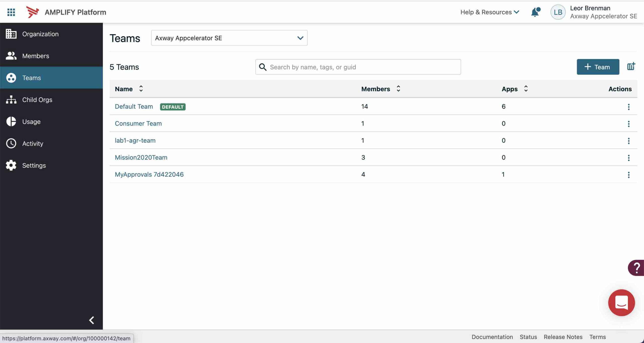The height and width of the screenshot is (343, 644).
Task: Click the DEFAULT badge
Action: tap(173, 107)
